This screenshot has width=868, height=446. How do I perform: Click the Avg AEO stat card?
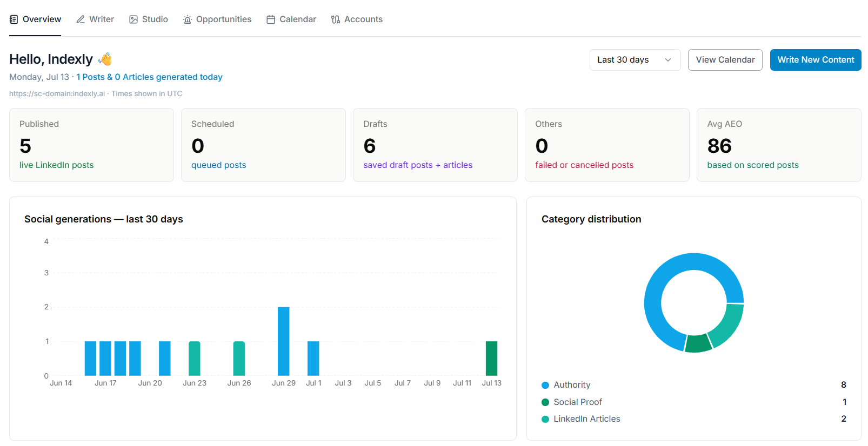click(779, 145)
